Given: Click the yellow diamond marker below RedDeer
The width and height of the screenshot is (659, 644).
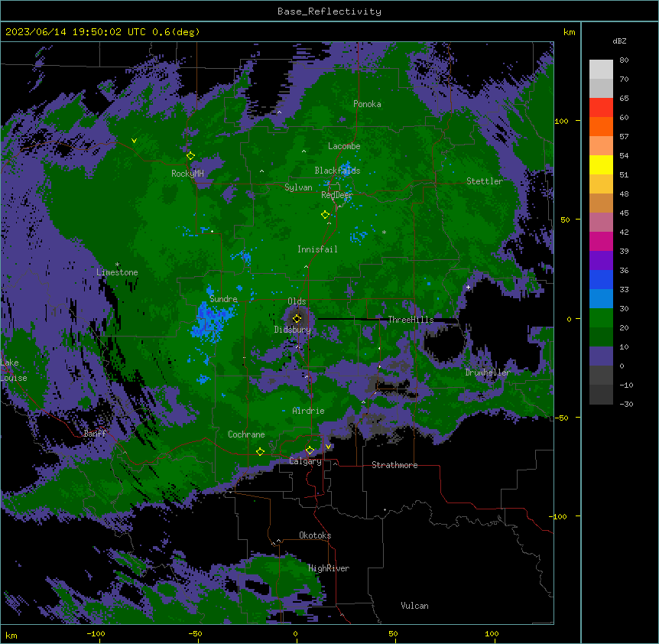Looking at the screenshot, I should pos(325,215).
